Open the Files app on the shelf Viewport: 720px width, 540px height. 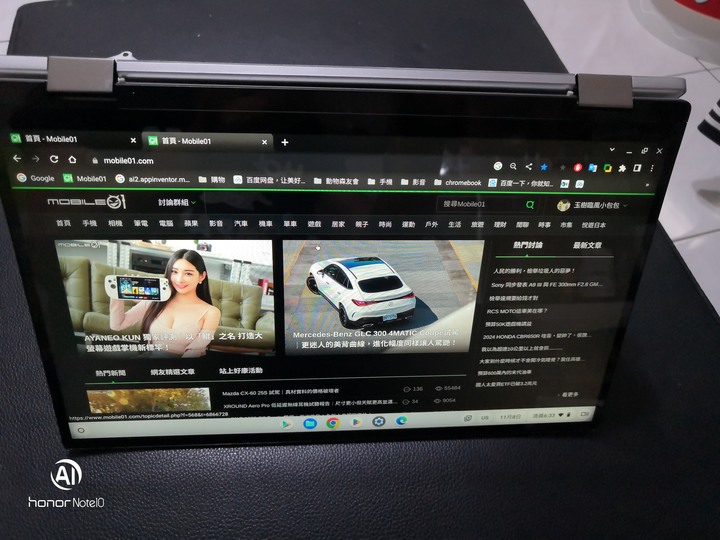click(x=310, y=423)
